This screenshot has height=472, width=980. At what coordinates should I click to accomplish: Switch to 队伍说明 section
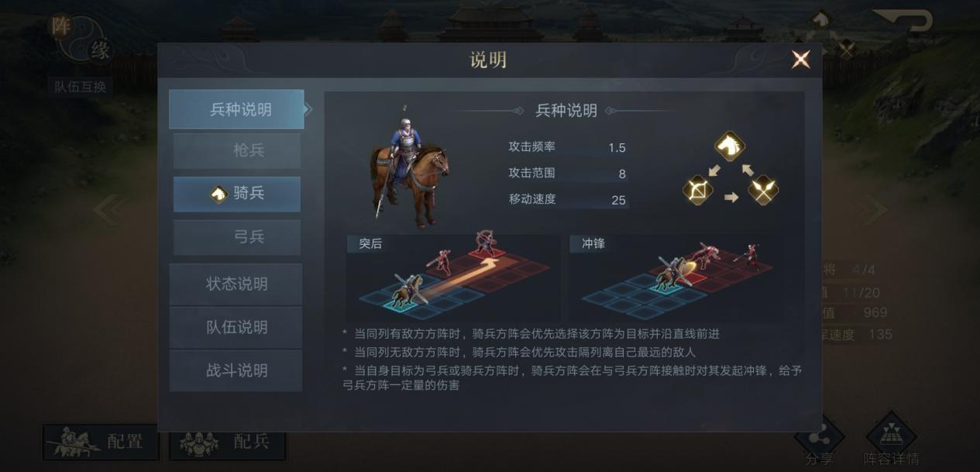[236, 328]
